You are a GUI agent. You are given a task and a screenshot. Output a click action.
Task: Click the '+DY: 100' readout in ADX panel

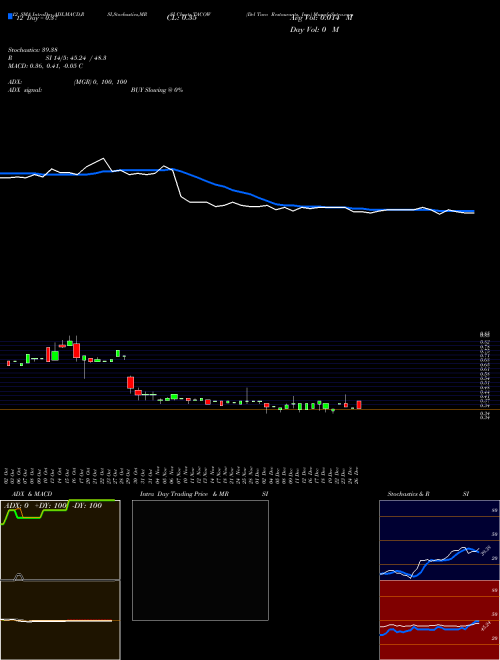click(x=52, y=506)
